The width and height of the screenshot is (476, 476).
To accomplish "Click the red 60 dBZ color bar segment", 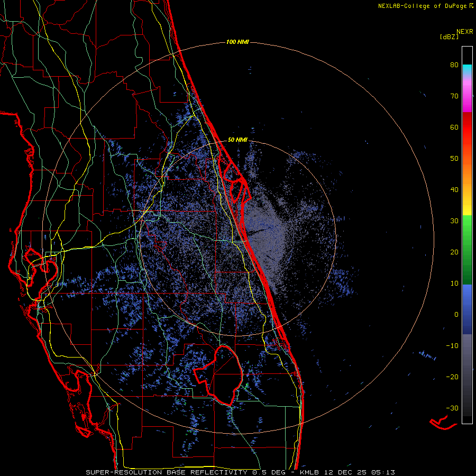I will pyautogui.click(x=467, y=127).
